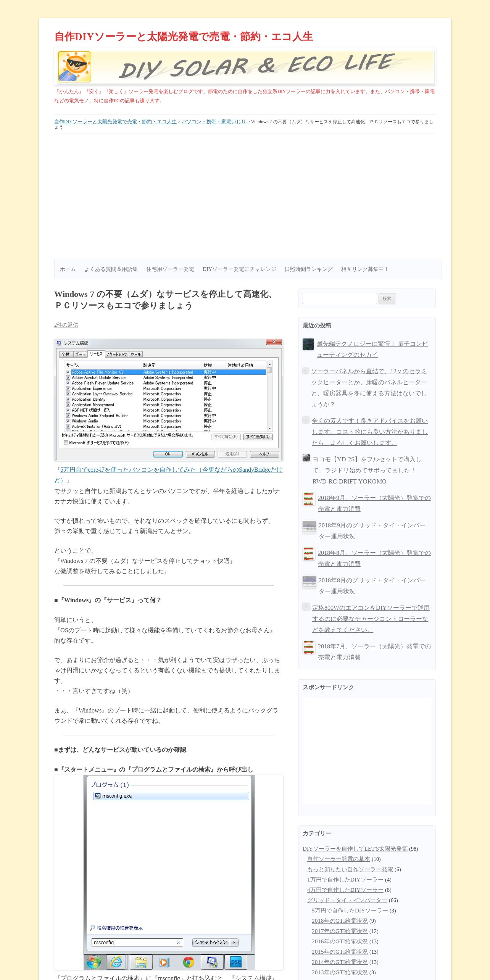Open 相互リンク募集中！ menu item
The width and height of the screenshot is (490, 980).
click(365, 269)
